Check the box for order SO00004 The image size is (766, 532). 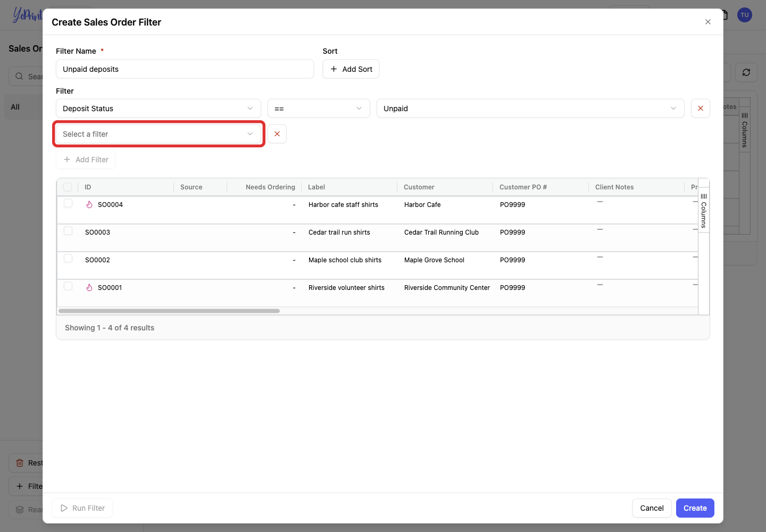[x=68, y=203]
